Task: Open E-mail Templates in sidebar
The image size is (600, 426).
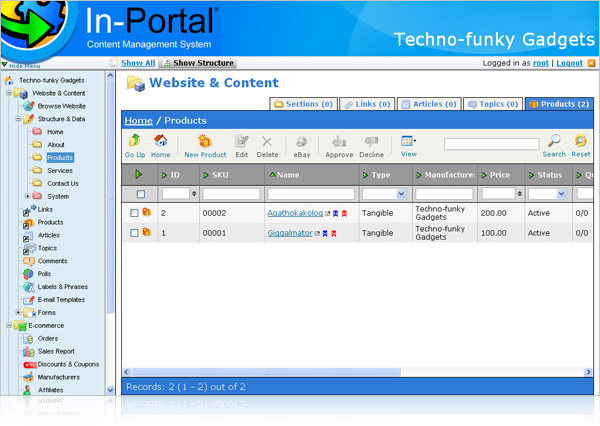Action: 61,300
